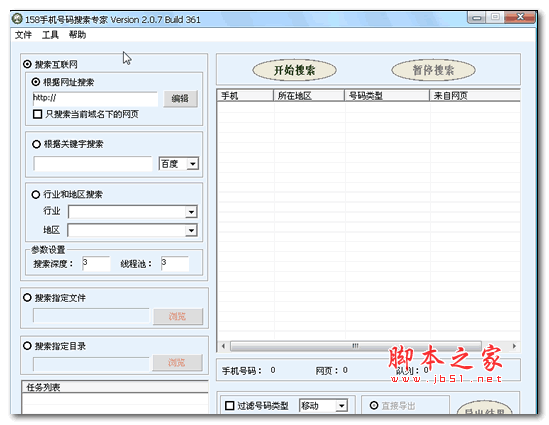Open the 文件 menu
The width and height of the screenshot is (549, 425).
pyautogui.click(x=23, y=35)
